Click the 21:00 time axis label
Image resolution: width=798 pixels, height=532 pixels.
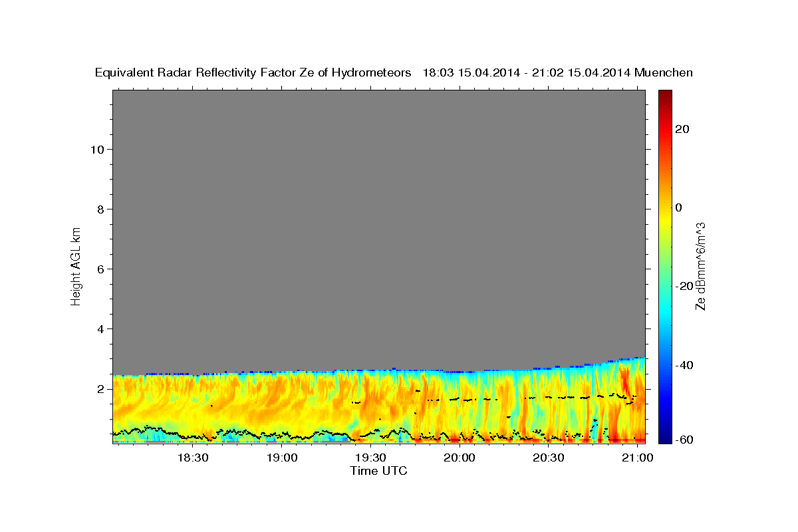[638, 459]
